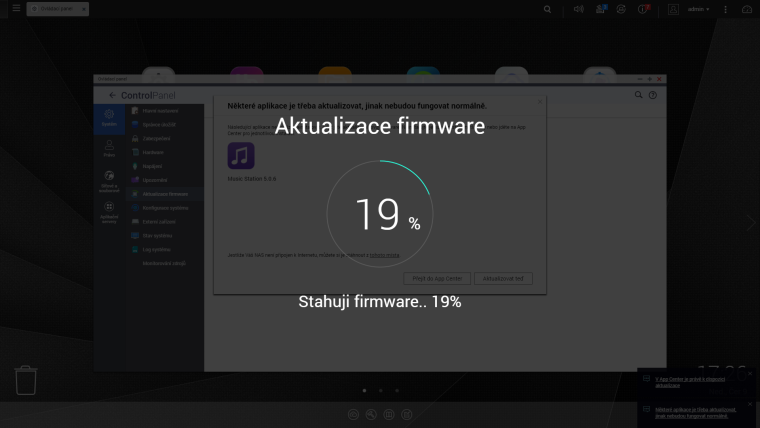
Task: Click the Music Station 5.0.6 label
Action: [252, 179]
